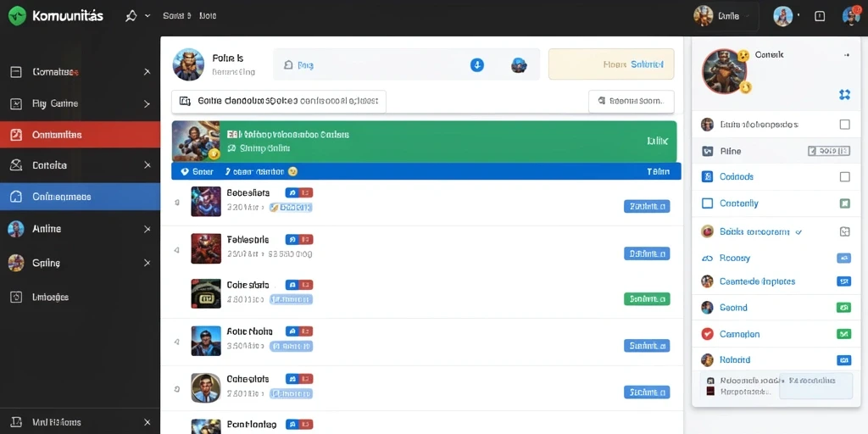Click the green Komuunitás logo icon

click(x=17, y=16)
